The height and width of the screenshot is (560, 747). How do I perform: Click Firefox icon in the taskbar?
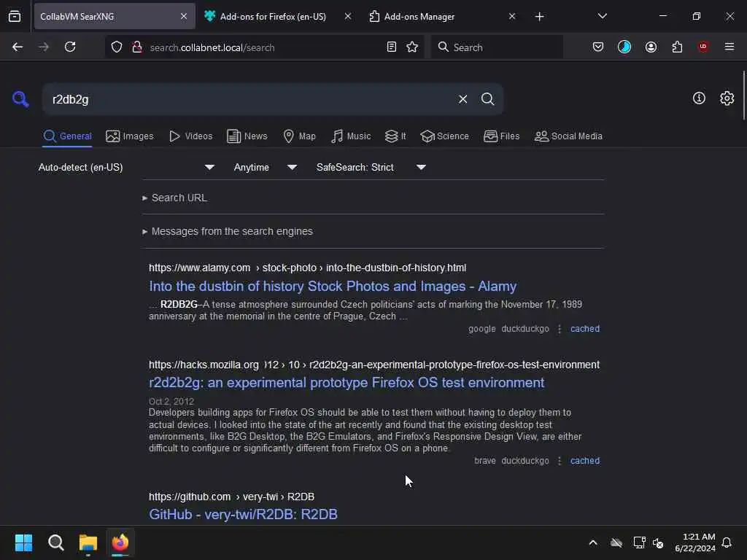click(x=120, y=542)
